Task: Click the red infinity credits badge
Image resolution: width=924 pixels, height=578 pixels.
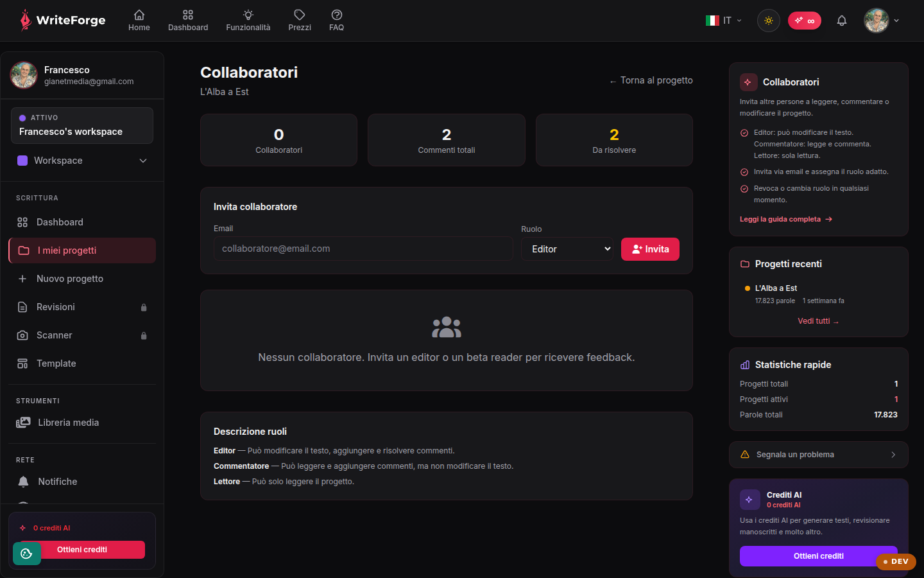Action: (805, 21)
